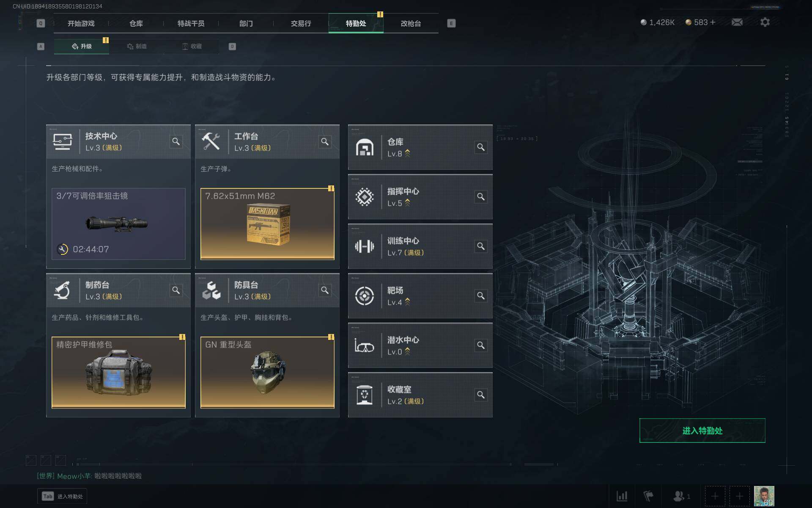The width and height of the screenshot is (812, 508).
Task: Add currency with the plus next to 583
Action: [713, 22]
